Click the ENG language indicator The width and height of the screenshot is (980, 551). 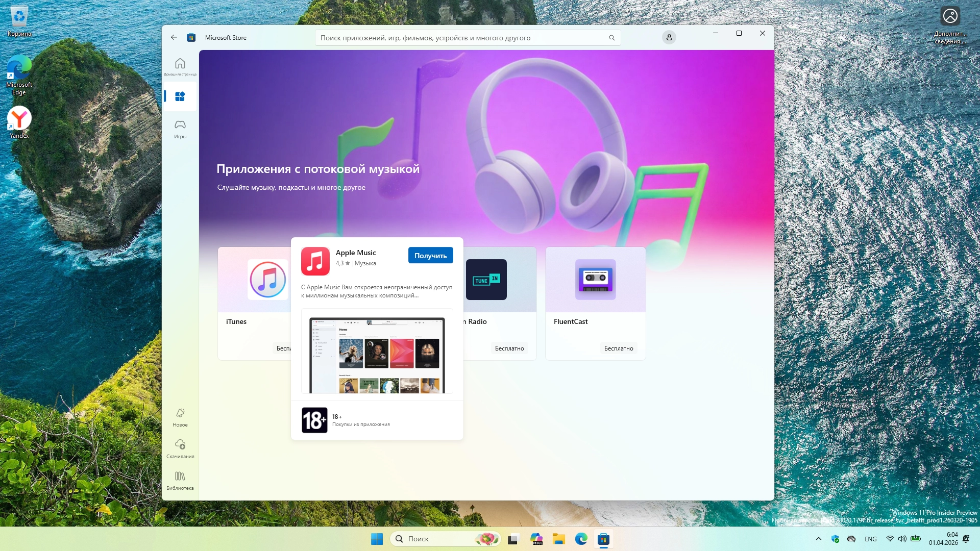point(870,539)
